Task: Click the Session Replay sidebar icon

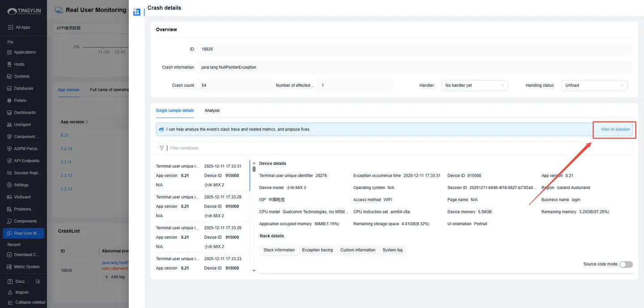Action: [10, 173]
